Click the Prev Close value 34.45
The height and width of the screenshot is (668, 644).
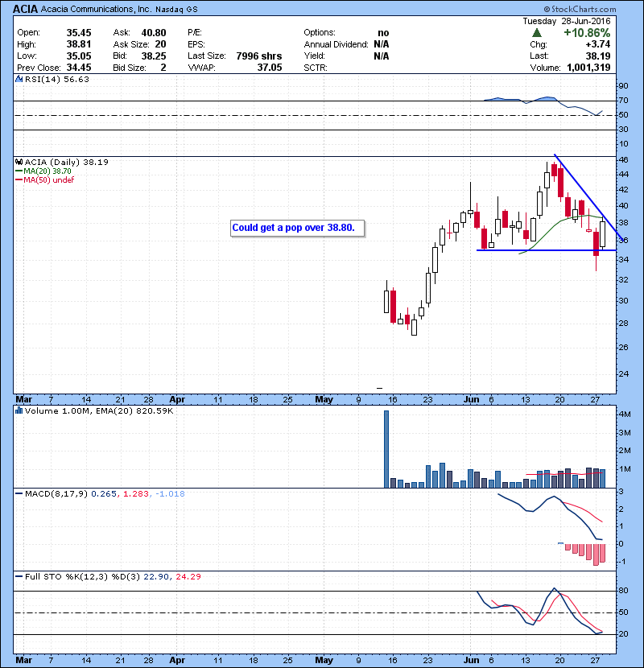pyautogui.click(x=79, y=68)
